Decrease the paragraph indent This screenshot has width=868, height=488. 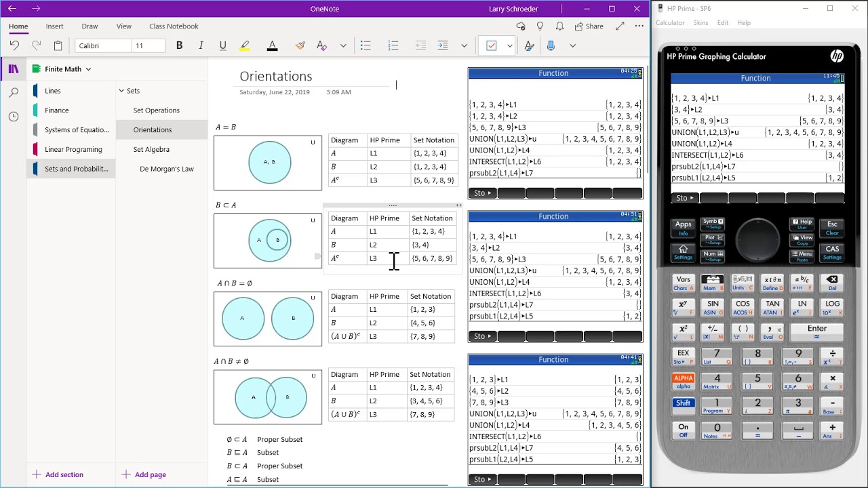pyautogui.click(x=420, y=45)
